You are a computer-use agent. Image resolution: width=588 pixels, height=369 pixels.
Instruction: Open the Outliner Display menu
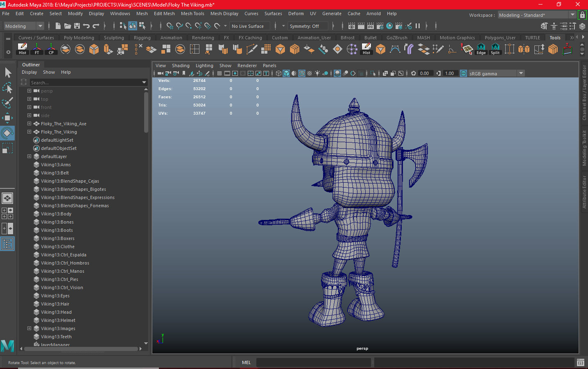click(29, 72)
